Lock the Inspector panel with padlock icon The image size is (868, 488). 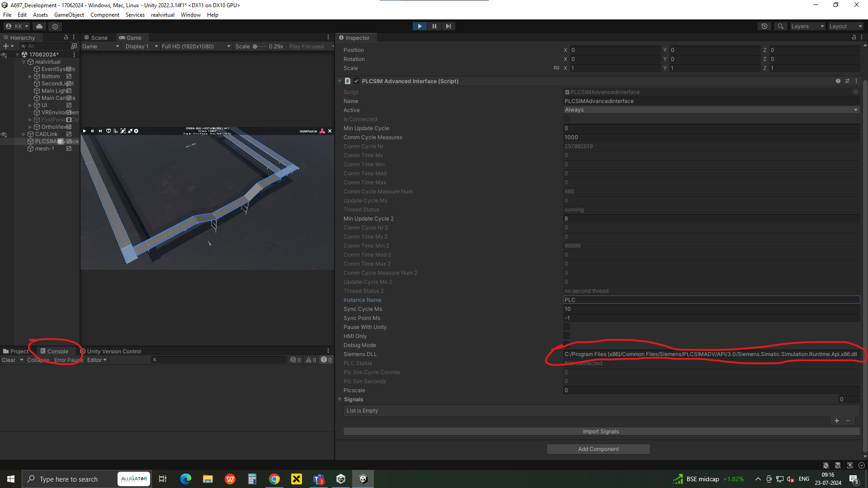point(854,38)
